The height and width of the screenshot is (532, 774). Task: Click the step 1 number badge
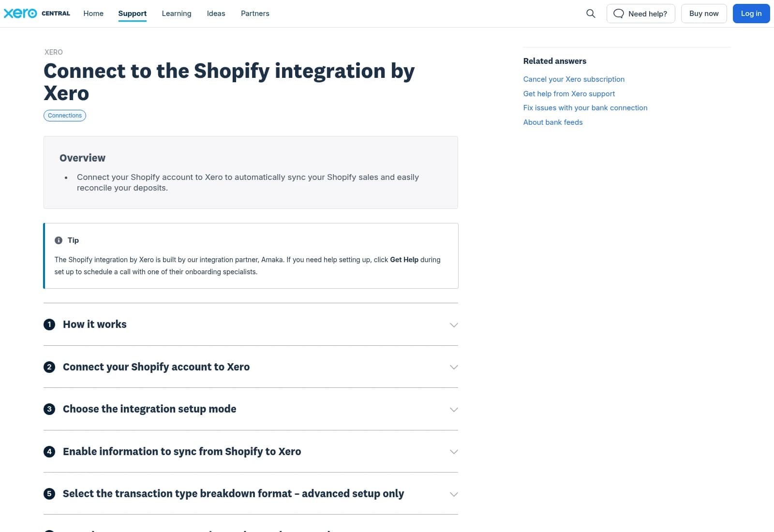[49, 325]
